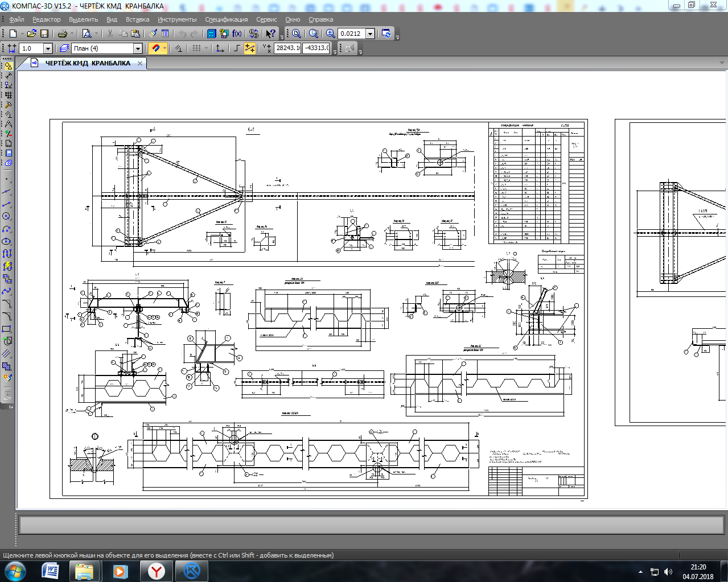
Task: Select the Rectangle drawing tool
Action: (x=7, y=329)
